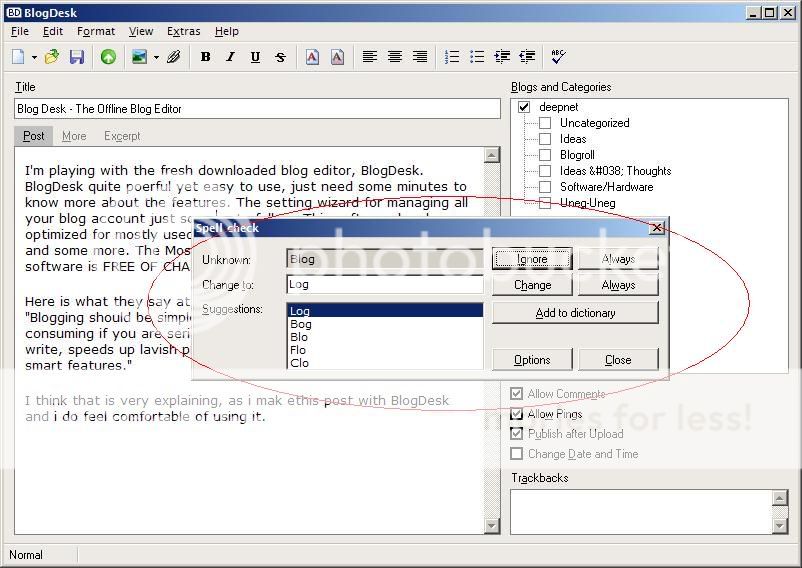The height and width of the screenshot is (568, 802).
Task: Switch to the Excerpt tab
Action: pos(122,136)
